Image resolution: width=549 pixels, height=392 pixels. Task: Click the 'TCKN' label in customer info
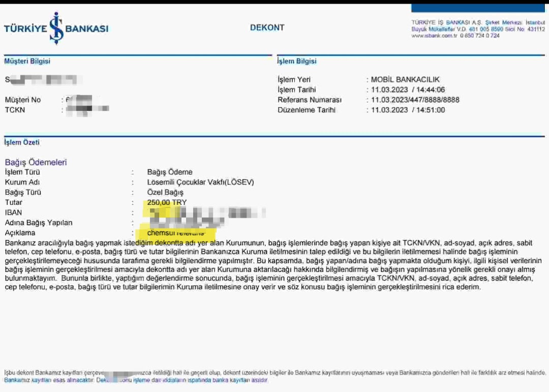coord(15,110)
